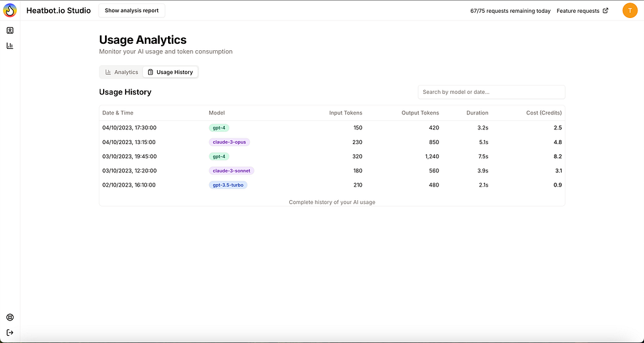Viewport: 644px width, 343px height.
Task: Click the Complete history of your AI usage caption
Action: point(332,202)
